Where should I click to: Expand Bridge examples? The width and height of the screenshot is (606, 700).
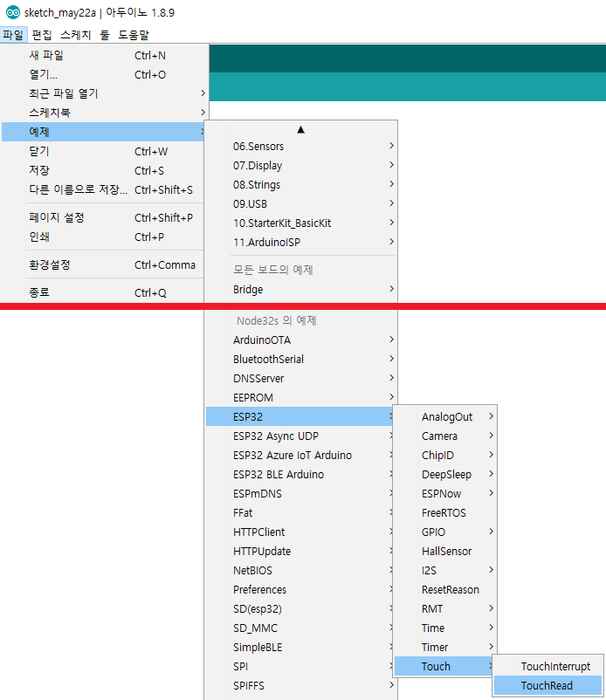point(301,289)
